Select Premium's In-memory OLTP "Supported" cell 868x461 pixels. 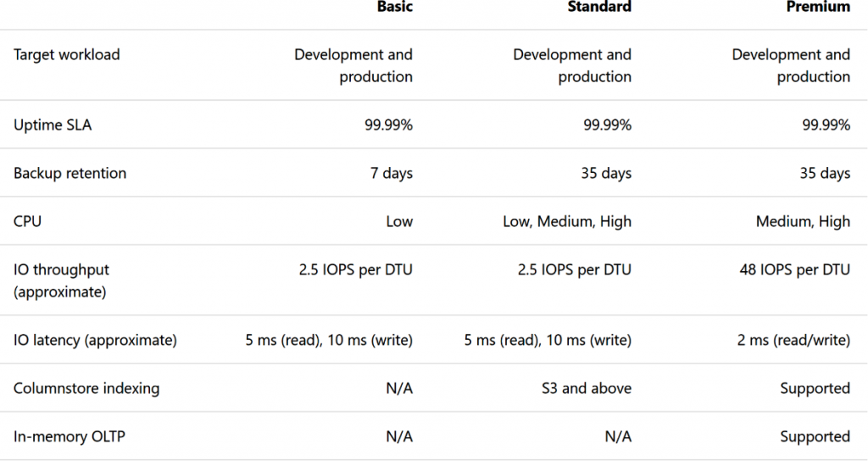815,436
